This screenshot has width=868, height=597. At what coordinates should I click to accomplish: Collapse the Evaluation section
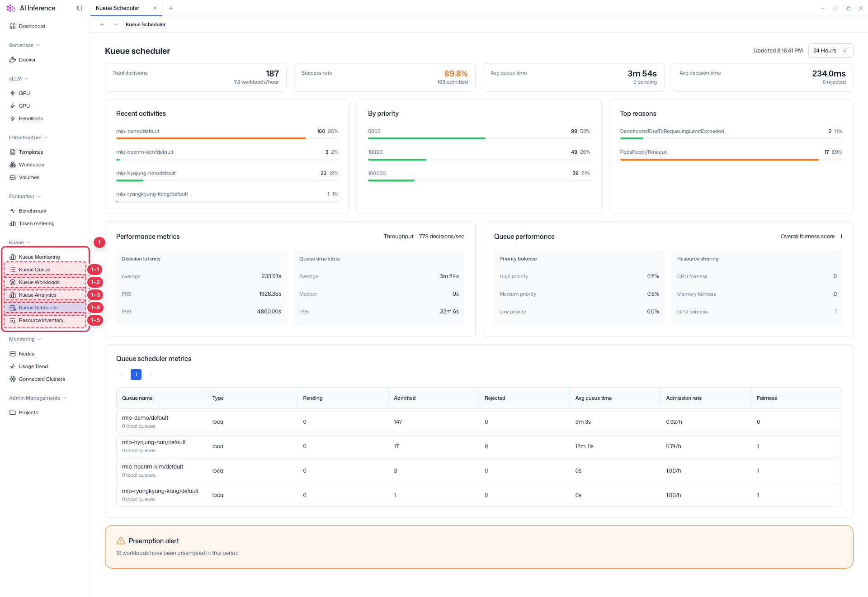point(25,196)
